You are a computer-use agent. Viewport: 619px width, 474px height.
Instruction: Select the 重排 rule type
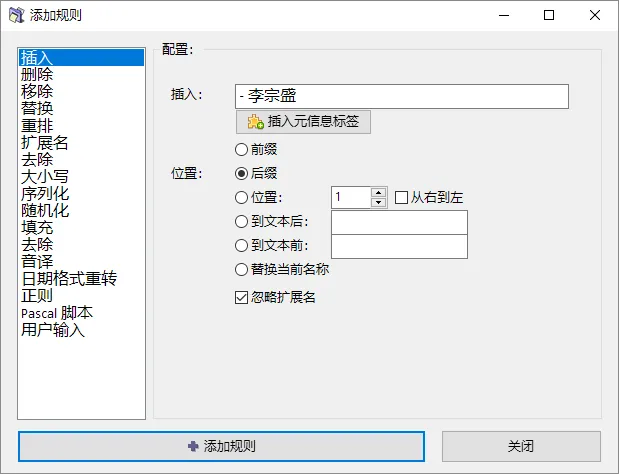[x=81, y=126]
